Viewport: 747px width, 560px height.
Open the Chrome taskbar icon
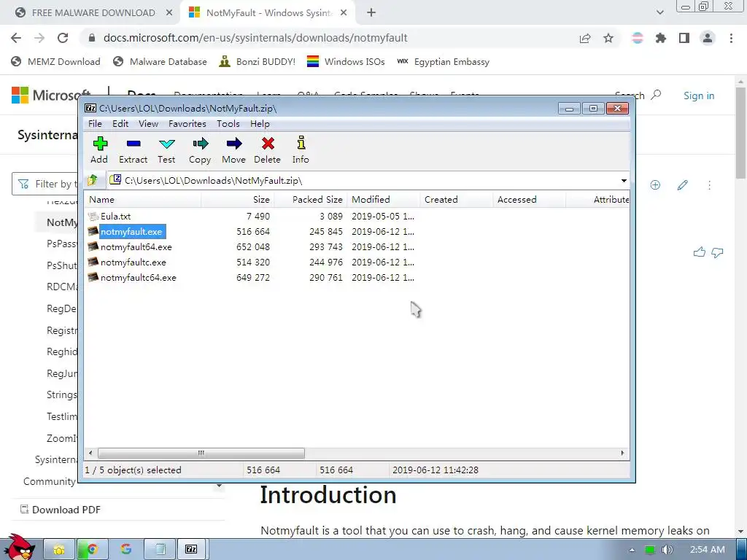click(x=93, y=550)
